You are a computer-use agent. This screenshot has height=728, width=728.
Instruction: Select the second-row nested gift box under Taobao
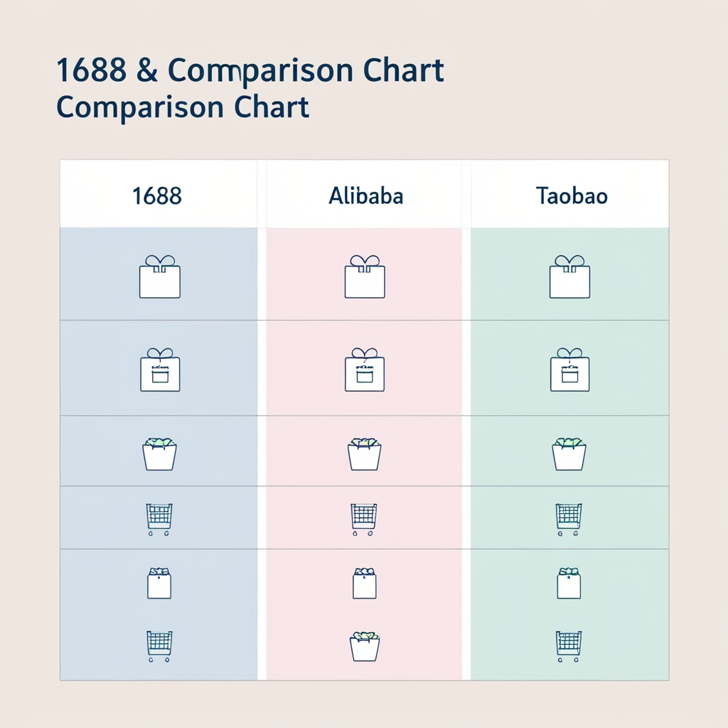pos(569,370)
